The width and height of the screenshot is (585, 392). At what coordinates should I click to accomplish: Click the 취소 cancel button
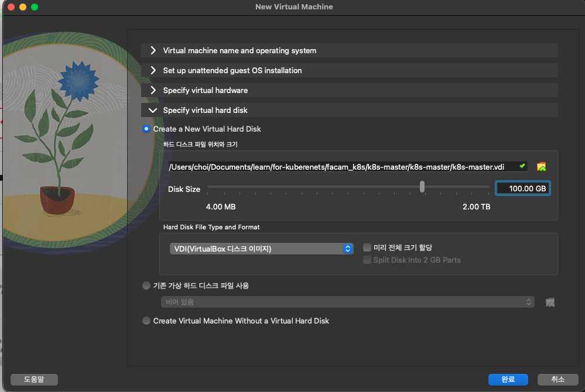pyautogui.click(x=557, y=379)
